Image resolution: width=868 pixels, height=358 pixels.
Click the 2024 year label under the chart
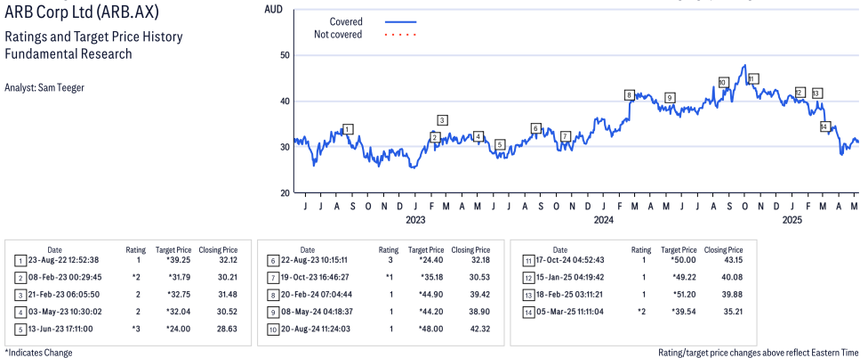click(x=604, y=220)
